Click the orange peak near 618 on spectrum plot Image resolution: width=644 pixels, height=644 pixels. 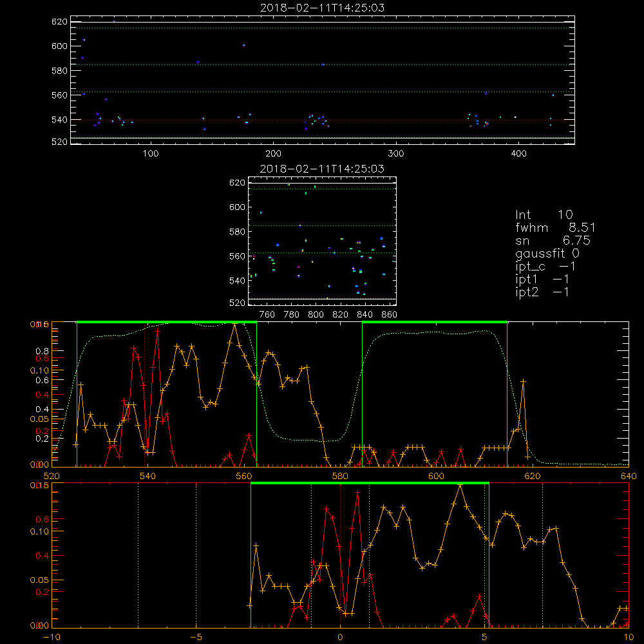(523, 381)
